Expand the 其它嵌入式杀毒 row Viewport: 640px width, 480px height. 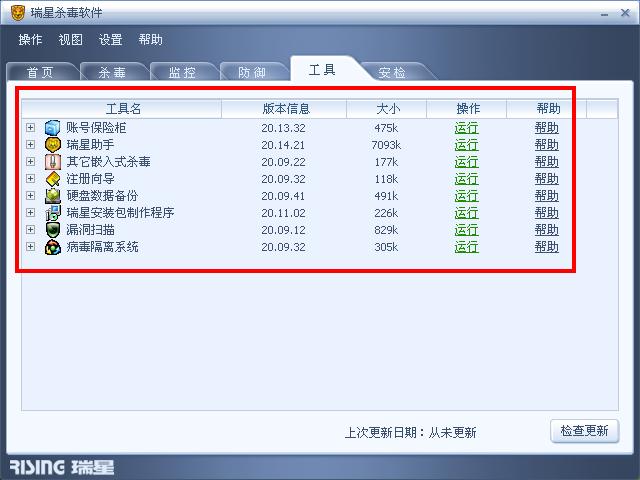[30, 162]
